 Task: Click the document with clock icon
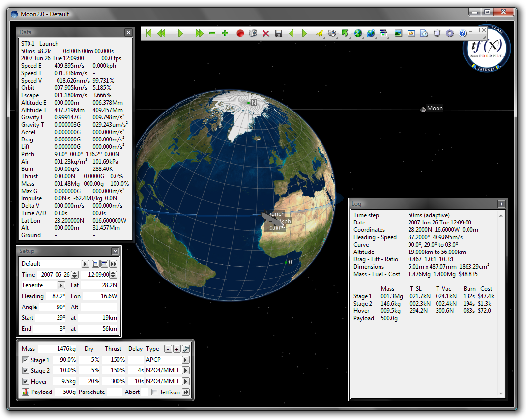pos(424,33)
